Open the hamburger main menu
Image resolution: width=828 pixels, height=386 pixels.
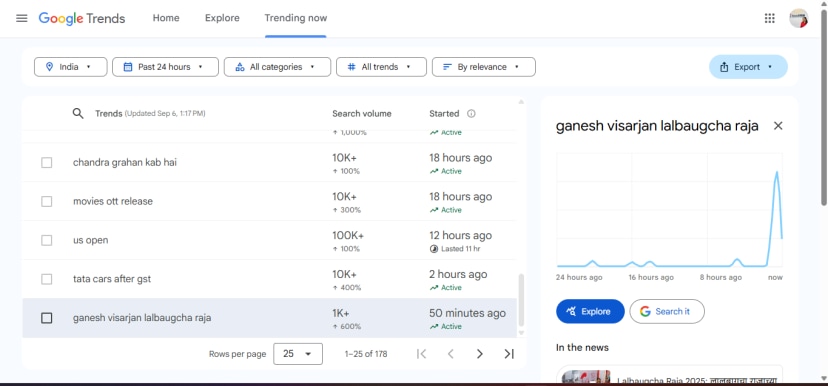22,18
